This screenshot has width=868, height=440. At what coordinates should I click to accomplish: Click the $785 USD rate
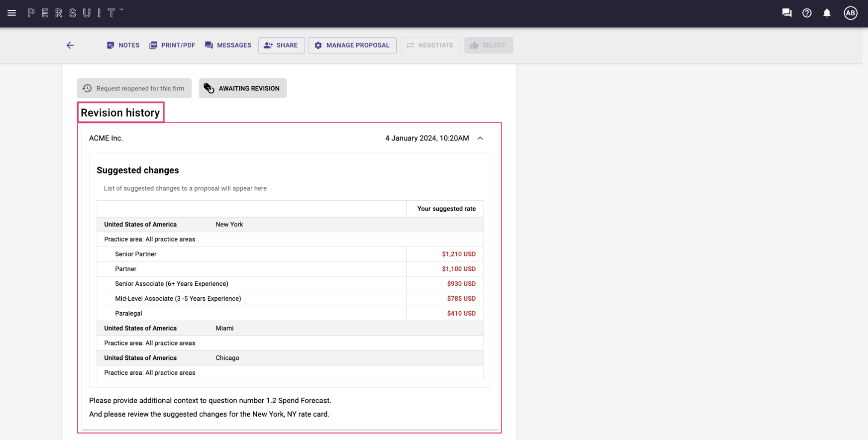(x=461, y=299)
